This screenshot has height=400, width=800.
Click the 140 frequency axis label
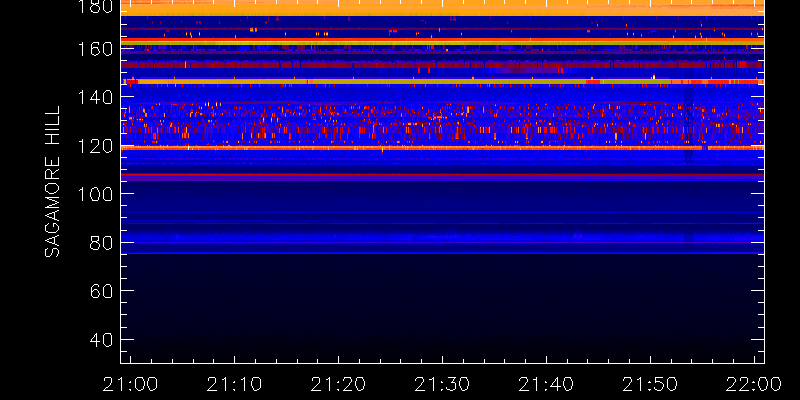[96, 97]
